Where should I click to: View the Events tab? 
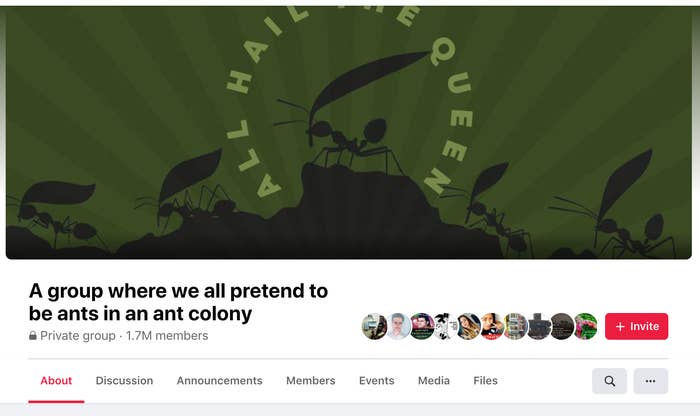click(x=376, y=381)
